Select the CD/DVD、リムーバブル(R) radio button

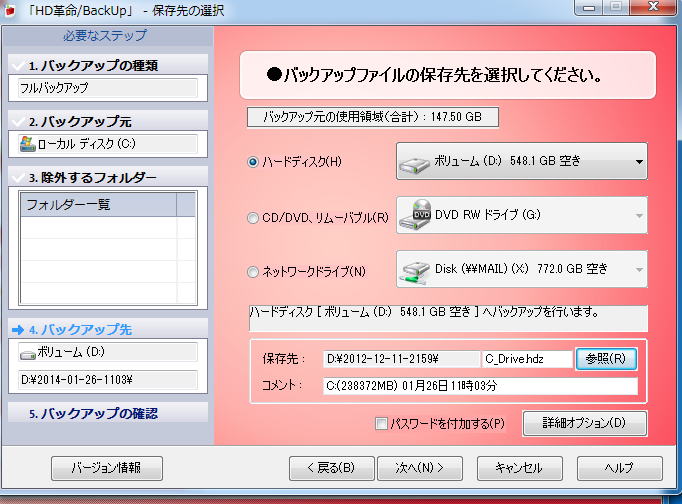[x=252, y=216]
